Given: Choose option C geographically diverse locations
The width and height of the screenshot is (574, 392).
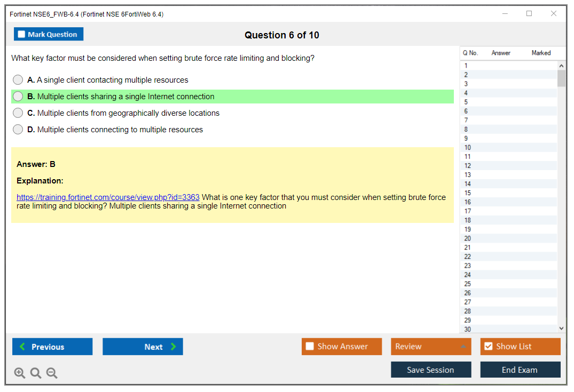Looking at the screenshot, I should tap(18, 113).
